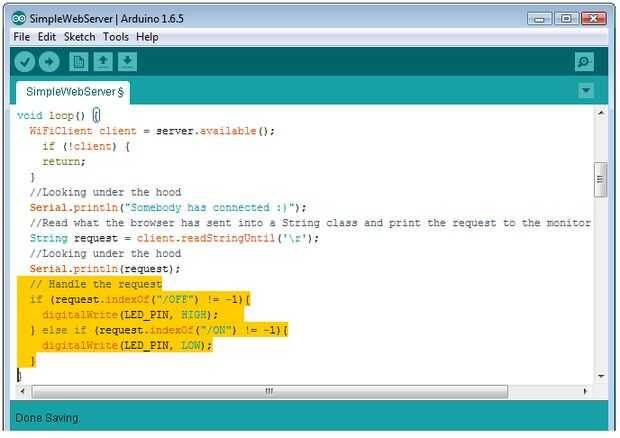
Task: Click the 'Done Saving.' status message
Action: (x=47, y=418)
